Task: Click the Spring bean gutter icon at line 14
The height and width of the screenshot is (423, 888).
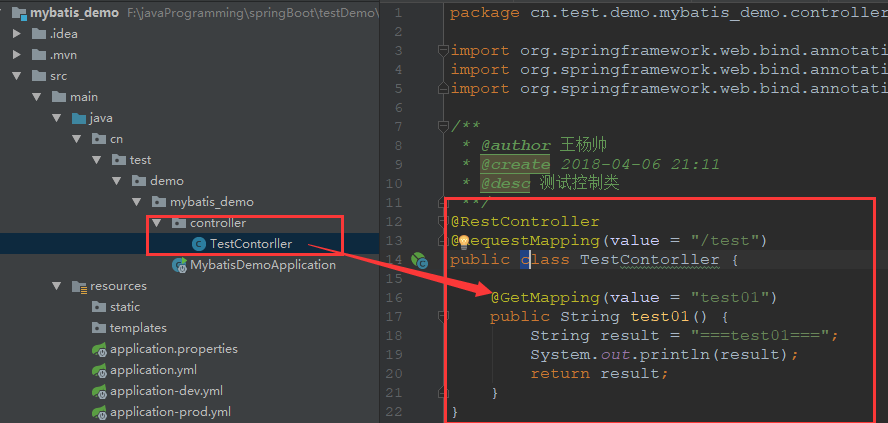Action: pyautogui.click(x=419, y=260)
